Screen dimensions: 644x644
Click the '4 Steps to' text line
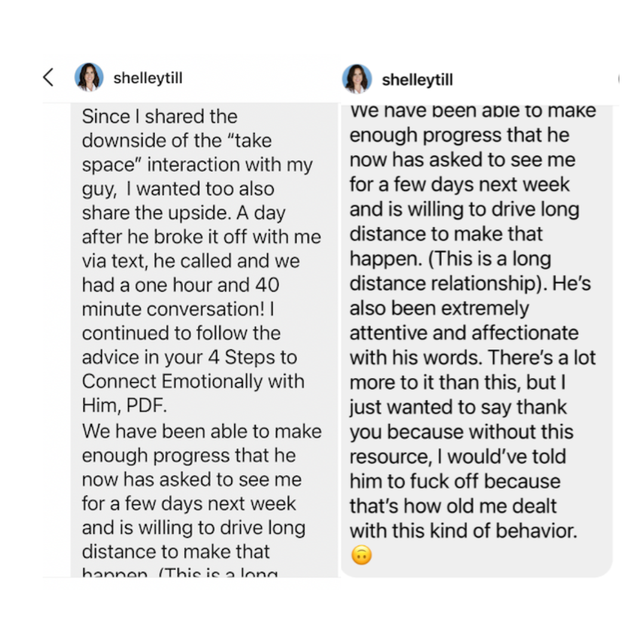[252, 357]
